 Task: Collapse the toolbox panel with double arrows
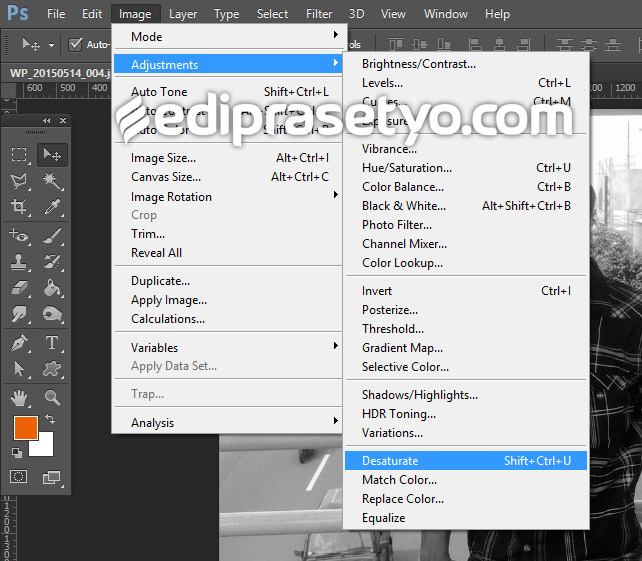point(47,120)
